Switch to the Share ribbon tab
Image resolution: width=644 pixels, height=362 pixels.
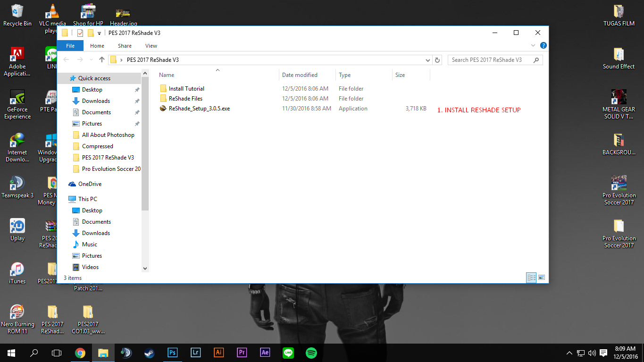(125, 46)
